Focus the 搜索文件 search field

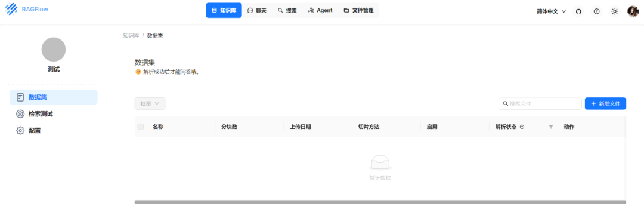[540, 104]
